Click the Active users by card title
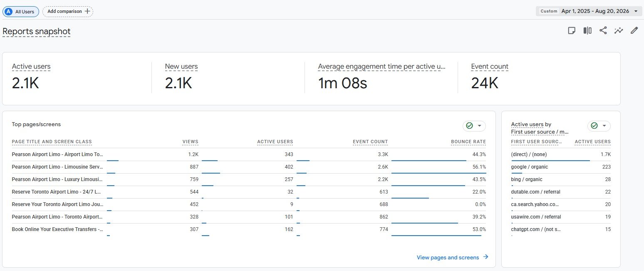This screenshot has height=271, width=644. (x=531, y=124)
